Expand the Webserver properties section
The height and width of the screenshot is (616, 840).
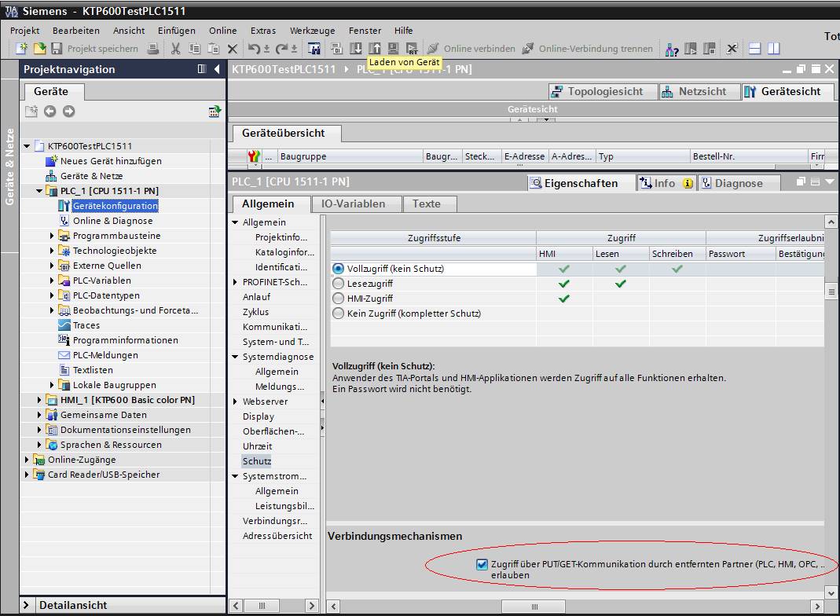(235, 401)
